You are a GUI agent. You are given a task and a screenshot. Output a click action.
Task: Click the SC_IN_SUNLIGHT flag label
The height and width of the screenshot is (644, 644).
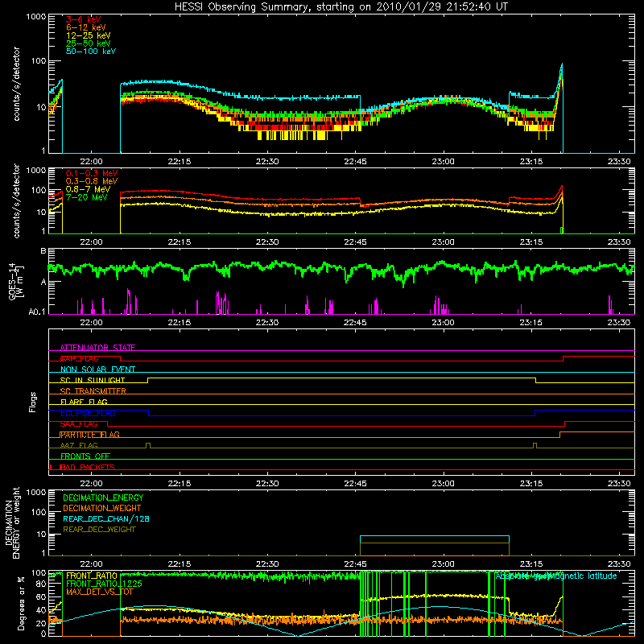coord(93,380)
